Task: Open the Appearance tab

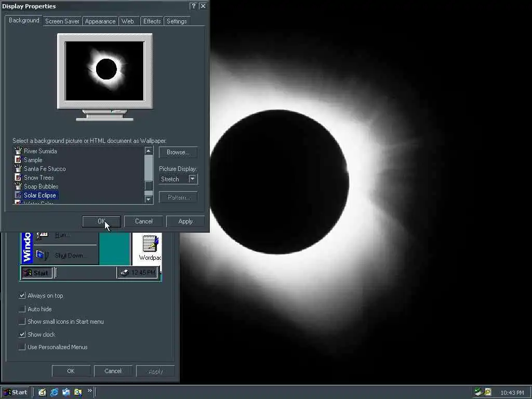Action: 100,21
